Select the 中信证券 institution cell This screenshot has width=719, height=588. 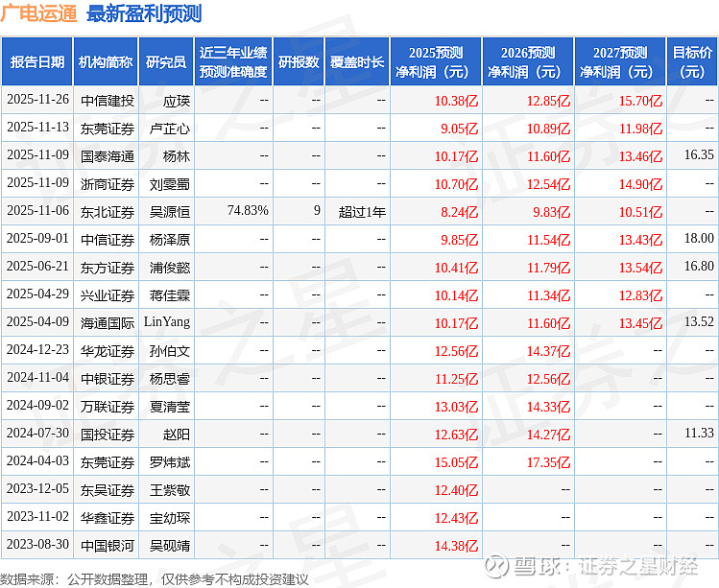coord(108,240)
